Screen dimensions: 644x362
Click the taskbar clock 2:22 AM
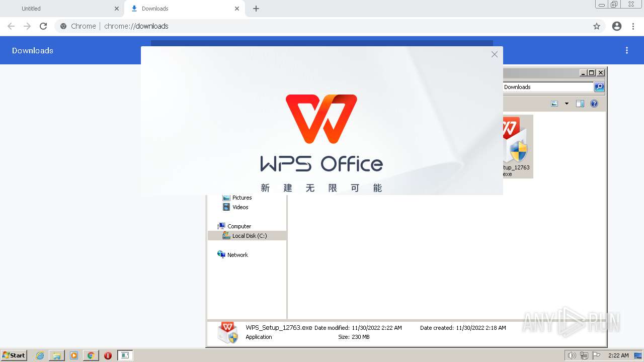pyautogui.click(x=618, y=355)
